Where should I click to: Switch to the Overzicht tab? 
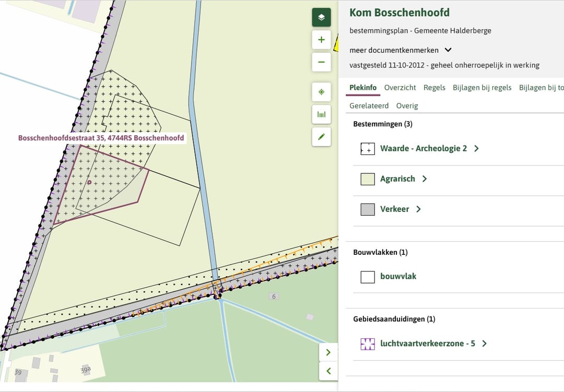point(400,88)
